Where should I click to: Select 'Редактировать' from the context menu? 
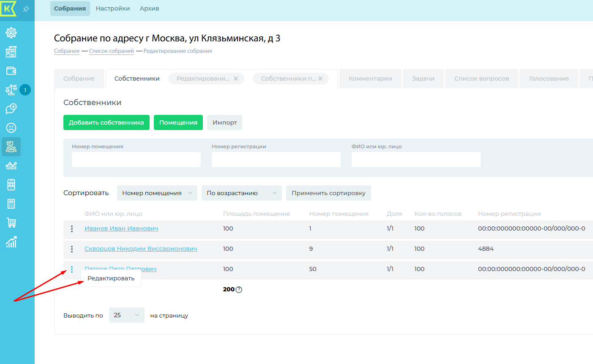point(111,278)
